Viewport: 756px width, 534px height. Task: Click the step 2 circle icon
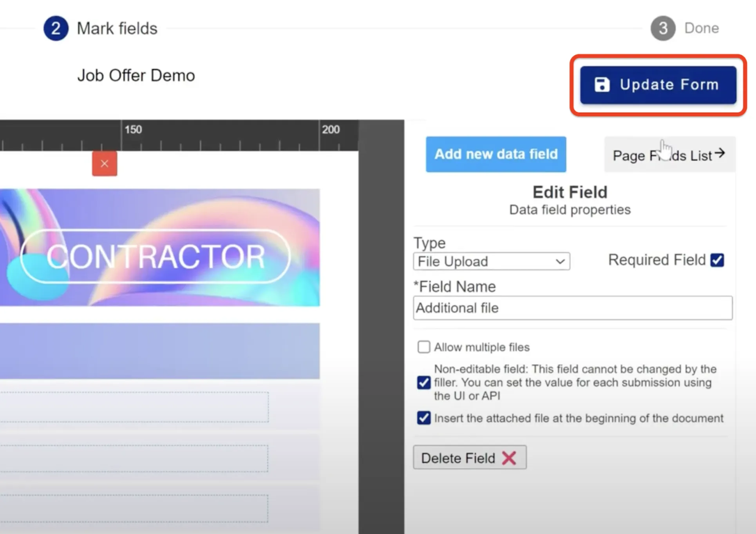coord(56,28)
